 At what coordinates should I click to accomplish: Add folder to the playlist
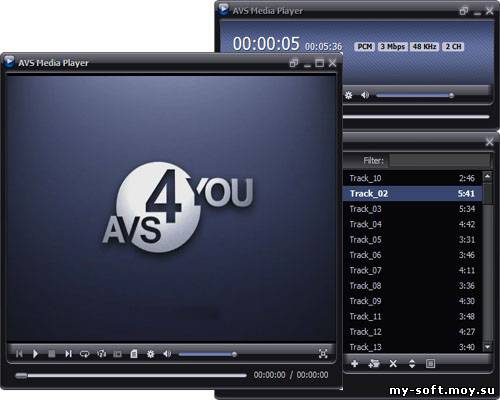[374, 363]
